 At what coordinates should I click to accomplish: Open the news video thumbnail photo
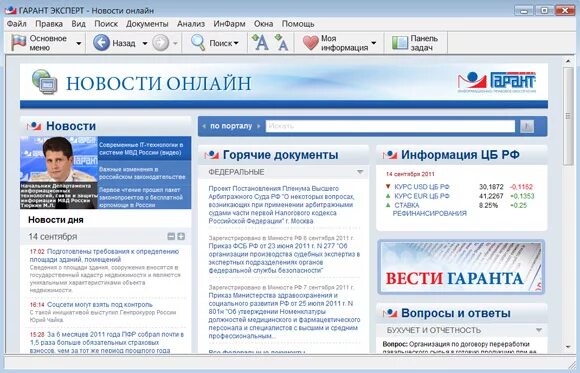click(59, 172)
